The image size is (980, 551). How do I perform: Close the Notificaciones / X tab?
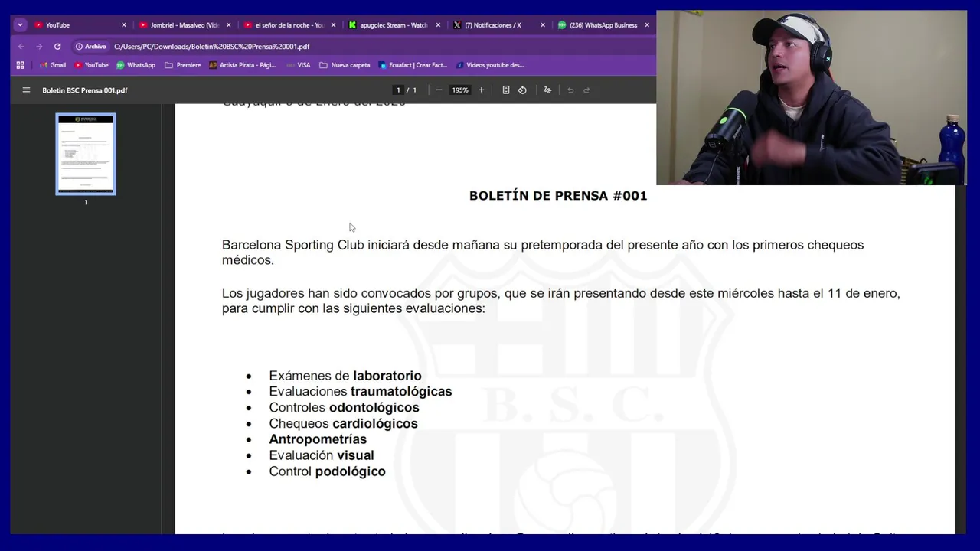click(x=543, y=25)
